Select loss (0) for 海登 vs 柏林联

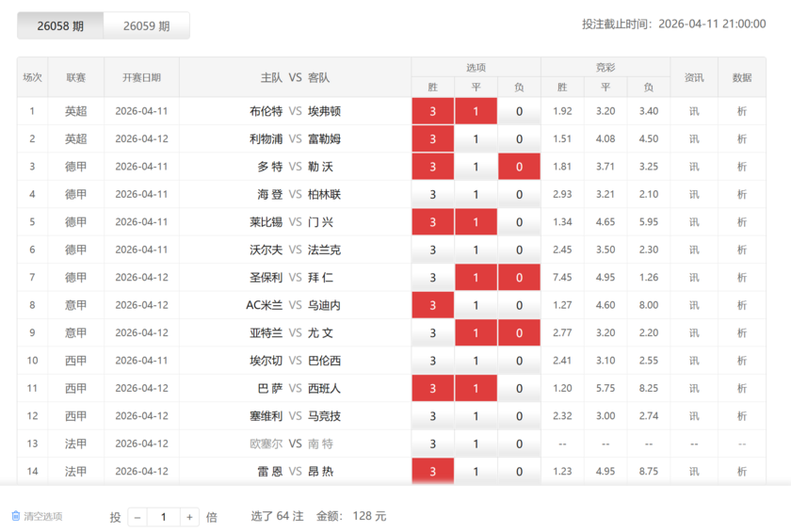[519, 194]
